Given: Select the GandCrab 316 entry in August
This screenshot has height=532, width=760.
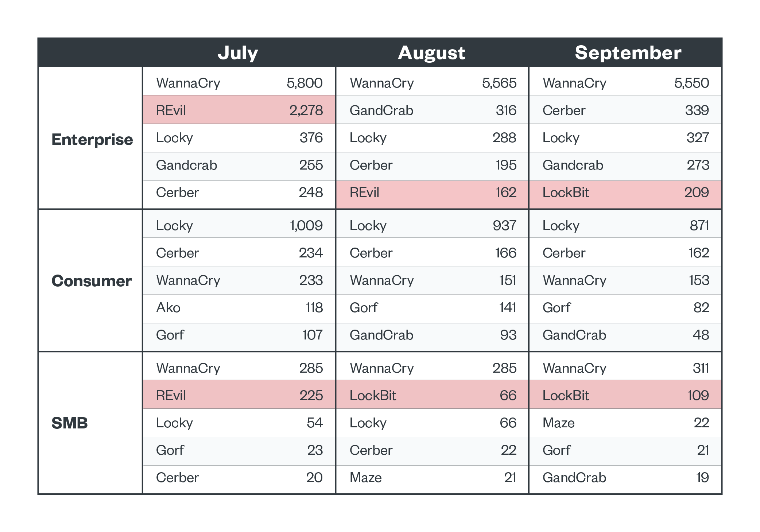Looking at the screenshot, I should (x=432, y=110).
